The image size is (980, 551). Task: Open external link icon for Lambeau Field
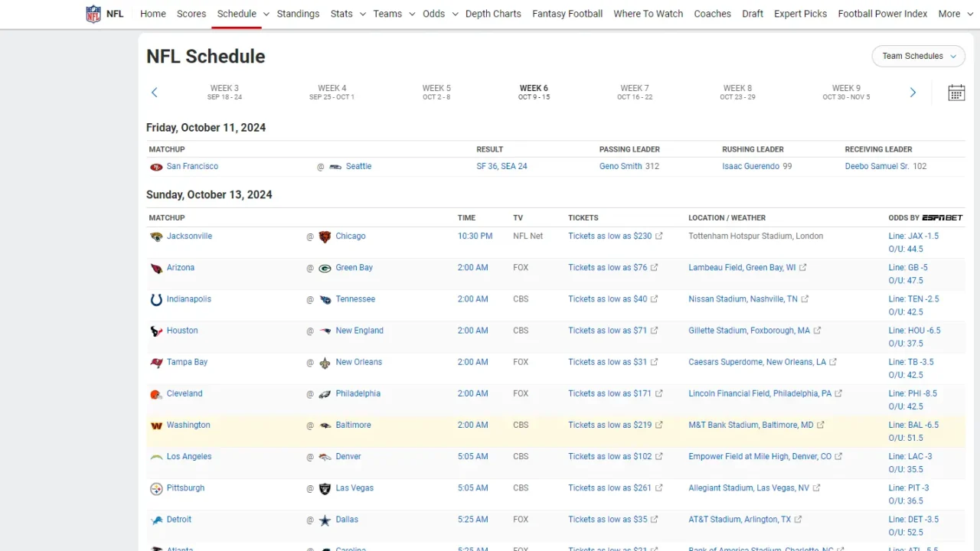pos(803,268)
